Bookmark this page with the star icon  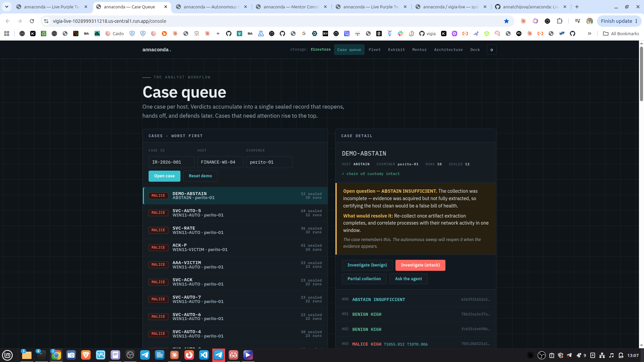click(506, 21)
